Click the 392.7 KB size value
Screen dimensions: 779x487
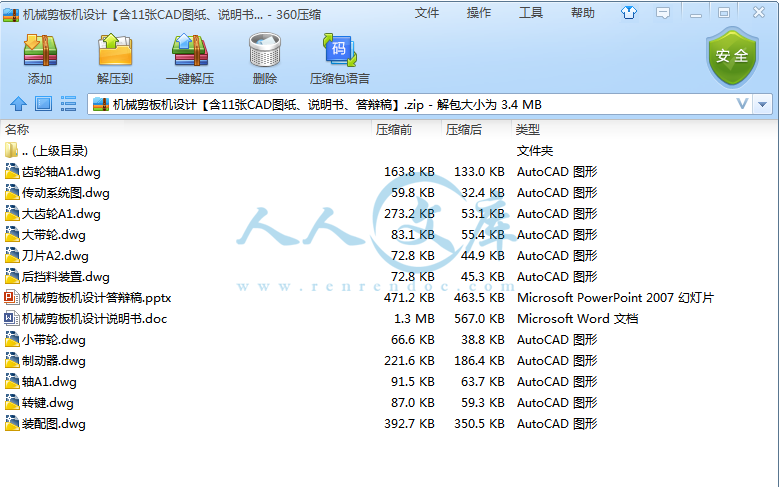(409, 424)
